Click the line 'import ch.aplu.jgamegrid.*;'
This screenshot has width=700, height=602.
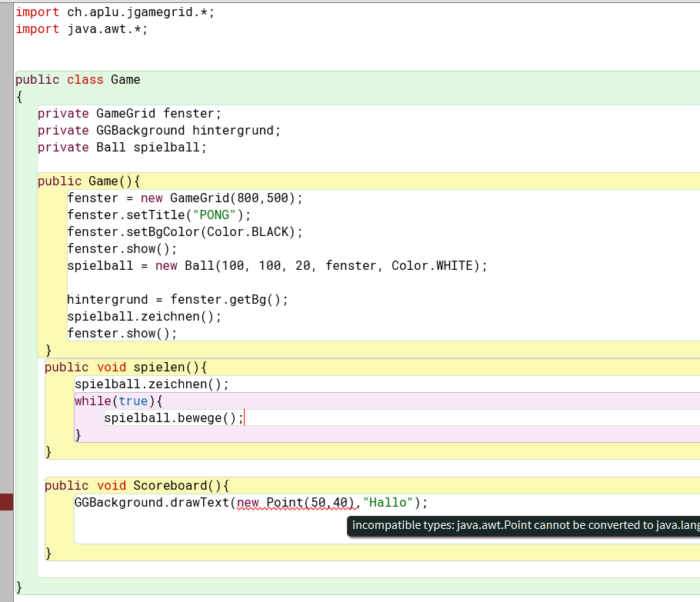click(115, 12)
